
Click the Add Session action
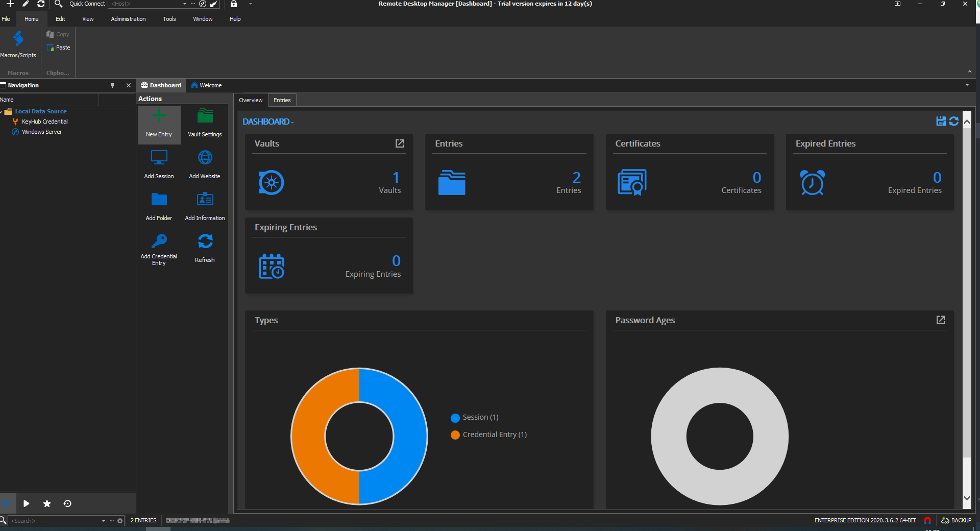(159, 165)
